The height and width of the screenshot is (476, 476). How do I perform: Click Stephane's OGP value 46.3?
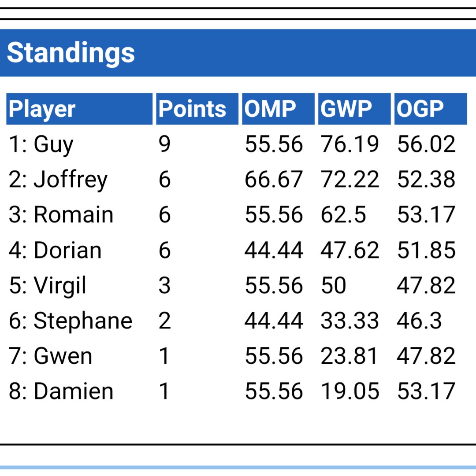419,321
